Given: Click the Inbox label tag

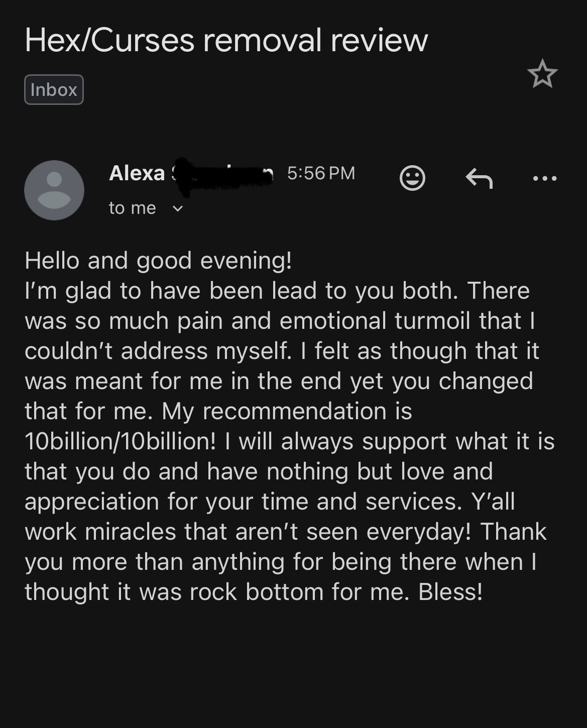Looking at the screenshot, I should pyautogui.click(x=54, y=89).
